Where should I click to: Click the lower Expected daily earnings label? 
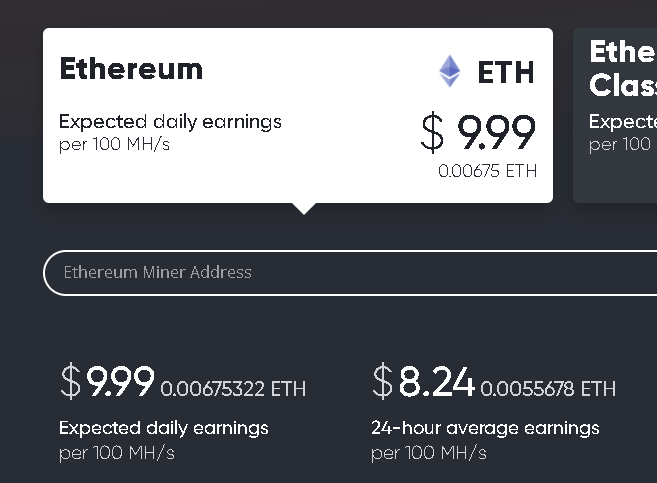(x=164, y=428)
